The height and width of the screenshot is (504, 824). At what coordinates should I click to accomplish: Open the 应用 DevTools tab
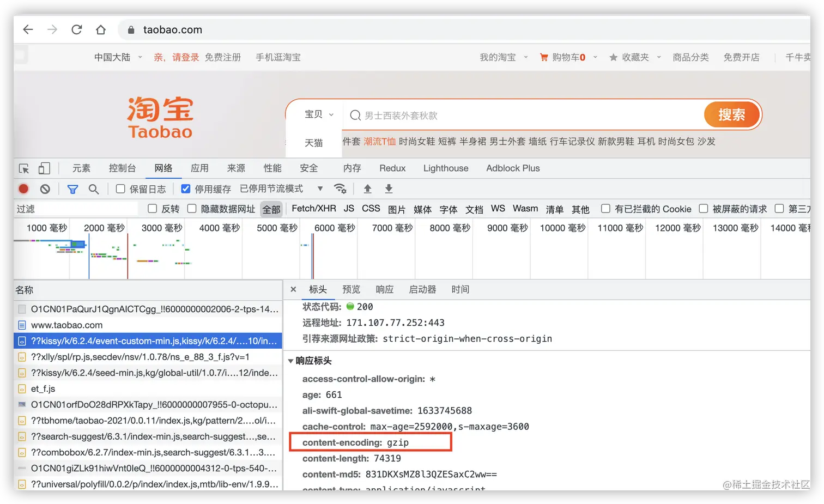[199, 168]
